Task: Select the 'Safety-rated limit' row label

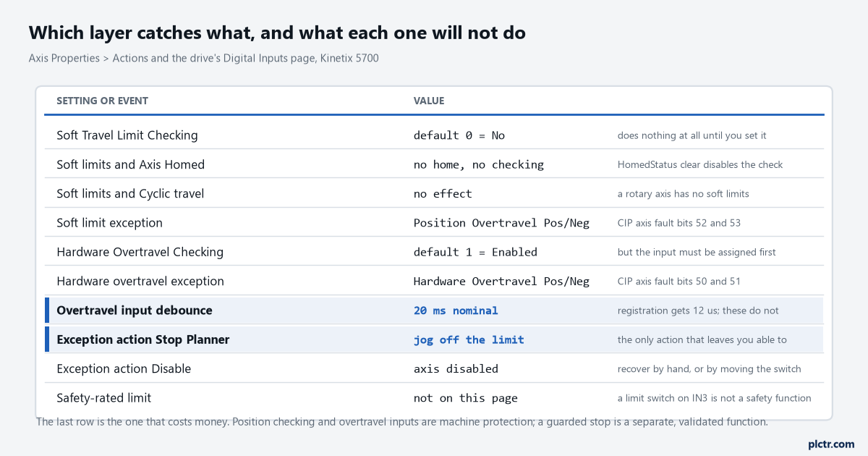Action: [104, 397]
